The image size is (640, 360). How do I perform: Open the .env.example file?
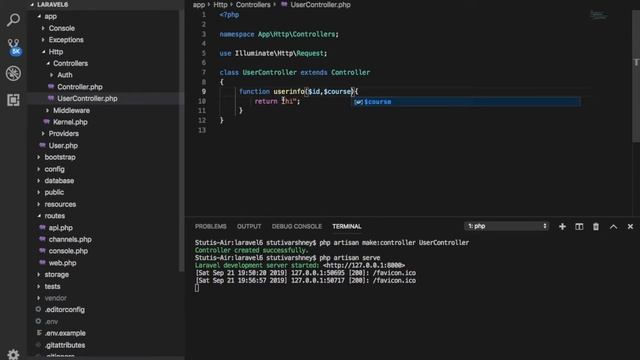coord(65,333)
